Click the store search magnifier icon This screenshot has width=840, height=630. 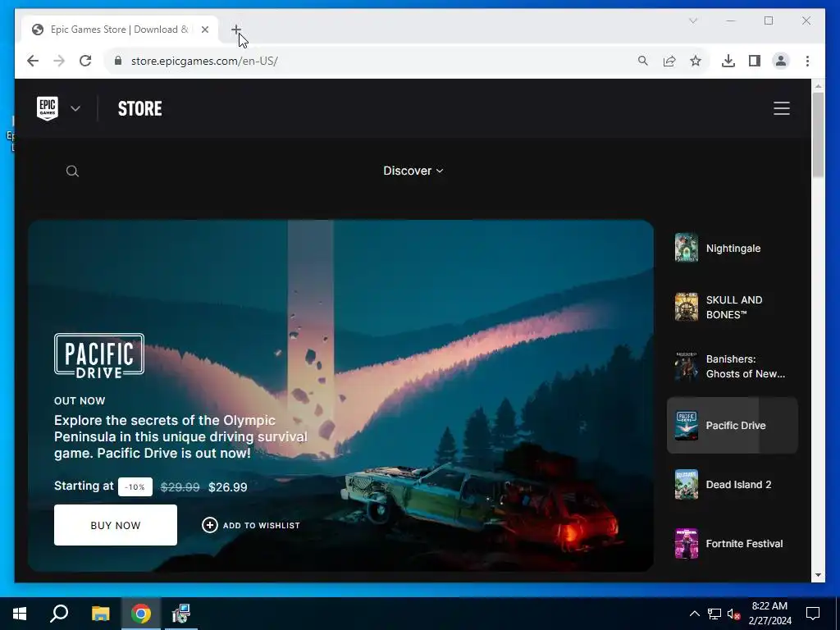[72, 171]
